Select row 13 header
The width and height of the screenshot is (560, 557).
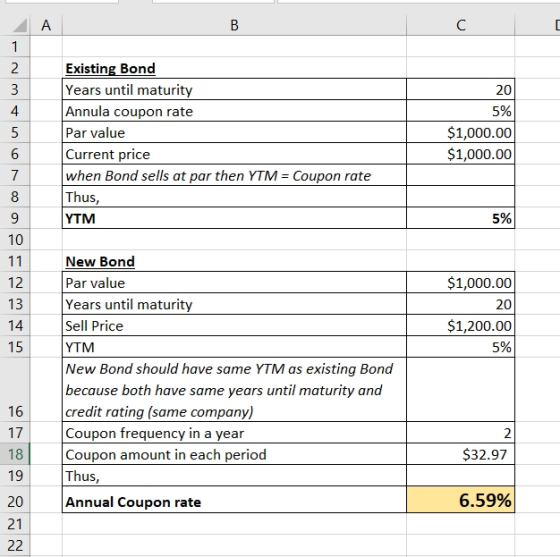(x=15, y=304)
